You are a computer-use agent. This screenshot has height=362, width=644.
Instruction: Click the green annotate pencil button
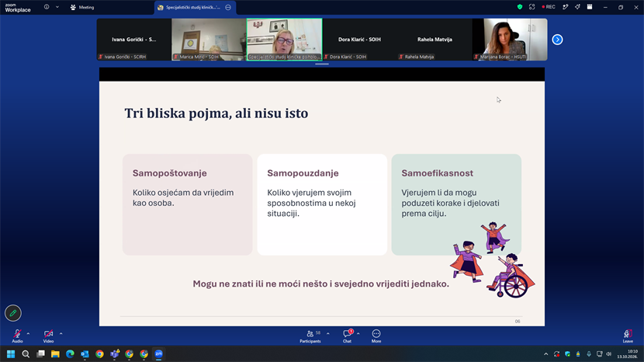(13, 313)
